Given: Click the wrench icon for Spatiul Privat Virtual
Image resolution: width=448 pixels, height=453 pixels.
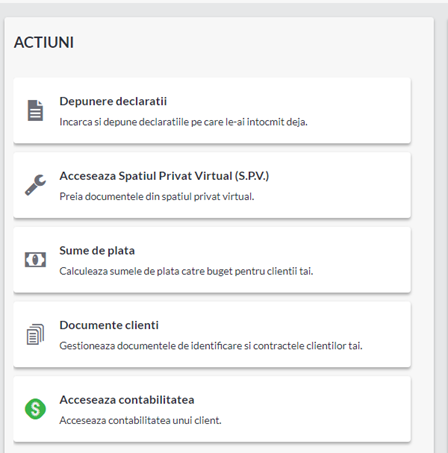Looking at the screenshot, I should tap(35, 185).
